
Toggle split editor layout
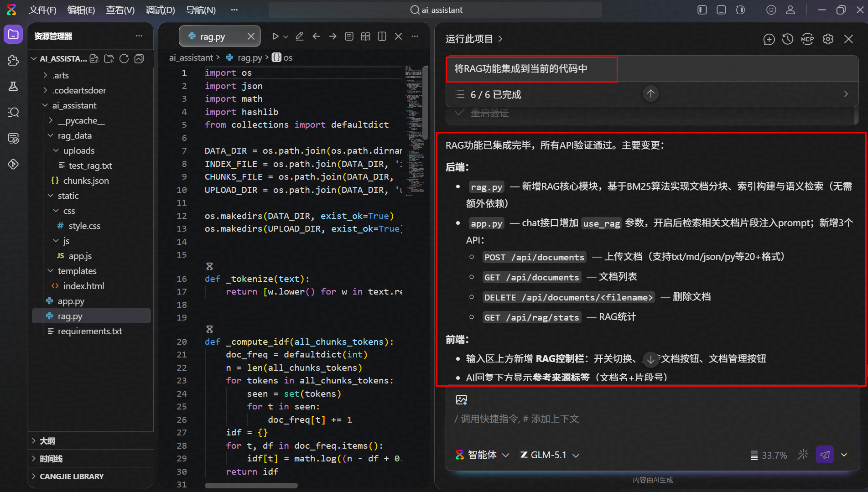[382, 36]
